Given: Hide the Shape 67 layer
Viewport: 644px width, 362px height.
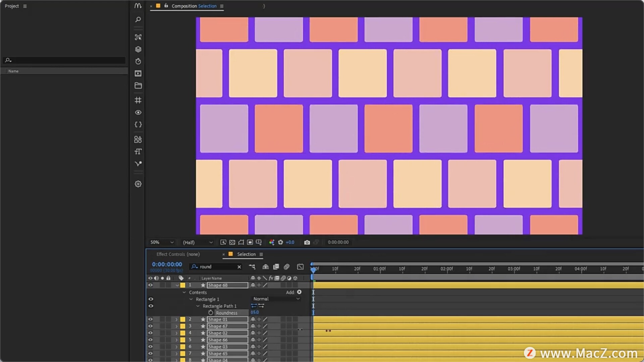Looking at the screenshot, I should coord(150,326).
